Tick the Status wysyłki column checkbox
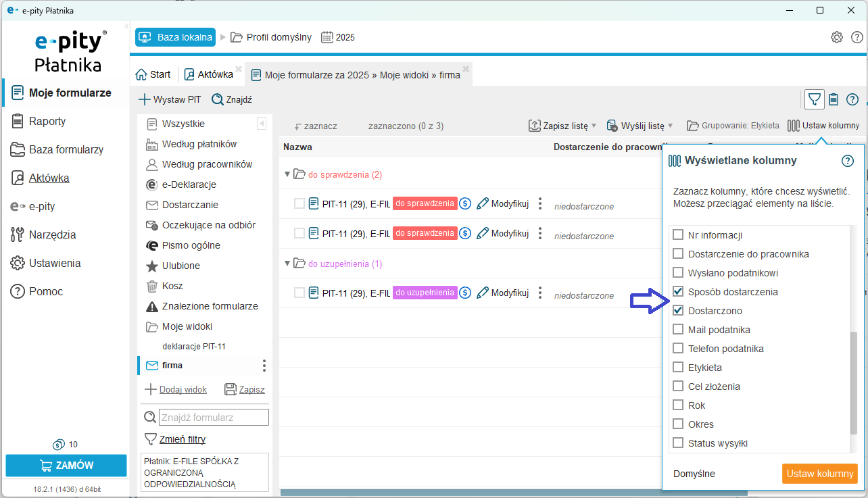Screen dimensions: 868x498 (x=678, y=443)
